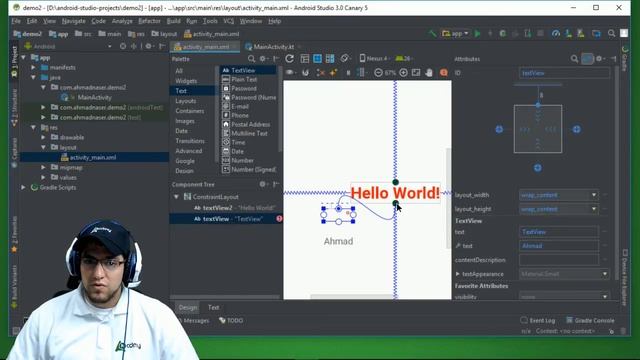This screenshot has height=360, width=640.
Task: Click the Clear All Constraints icon
Action: [x=321, y=73]
